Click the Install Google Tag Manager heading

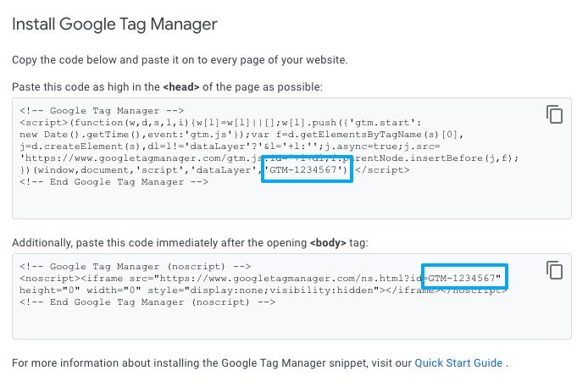pyautogui.click(x=114, y=24)
